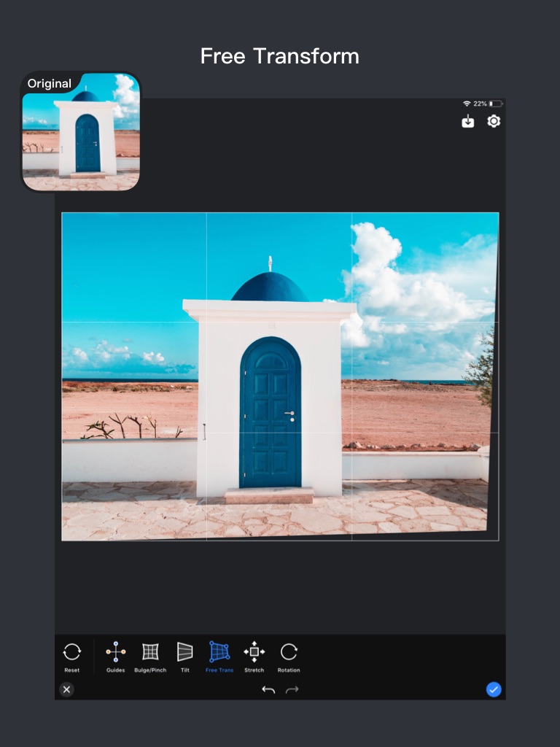Check the battery indicator in status bar
Screen dimensions: 560x747
496,104
